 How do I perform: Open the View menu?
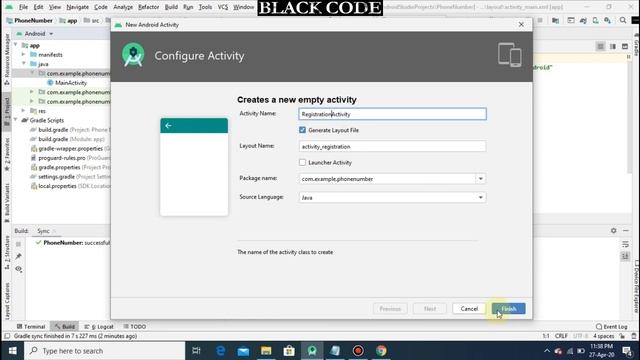[x=55, y=7]
